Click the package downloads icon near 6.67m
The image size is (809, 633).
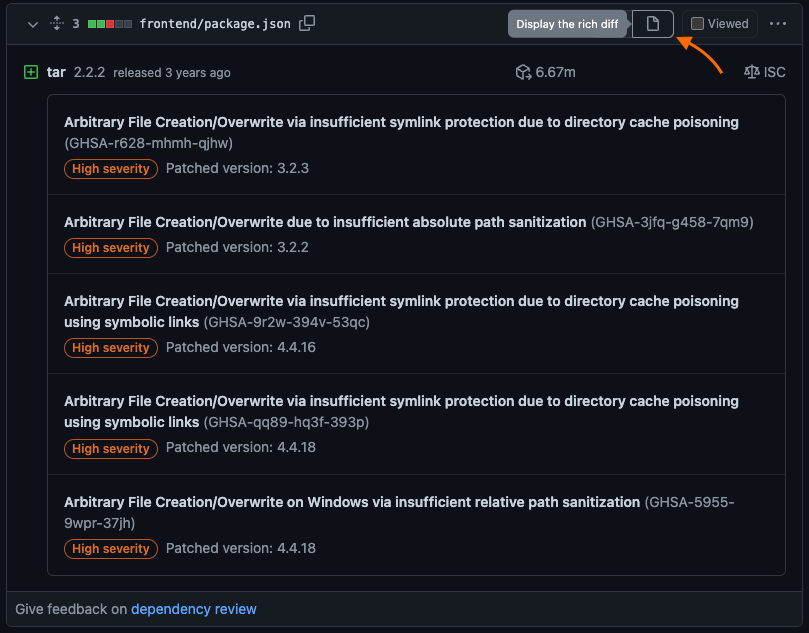522,72
